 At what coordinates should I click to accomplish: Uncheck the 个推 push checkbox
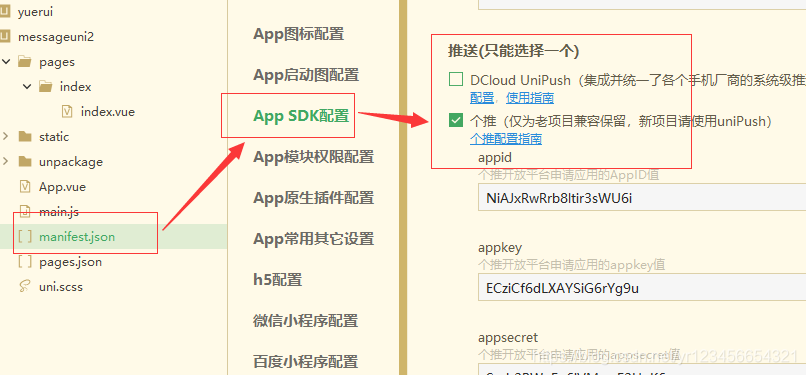(x=455, y=121)
